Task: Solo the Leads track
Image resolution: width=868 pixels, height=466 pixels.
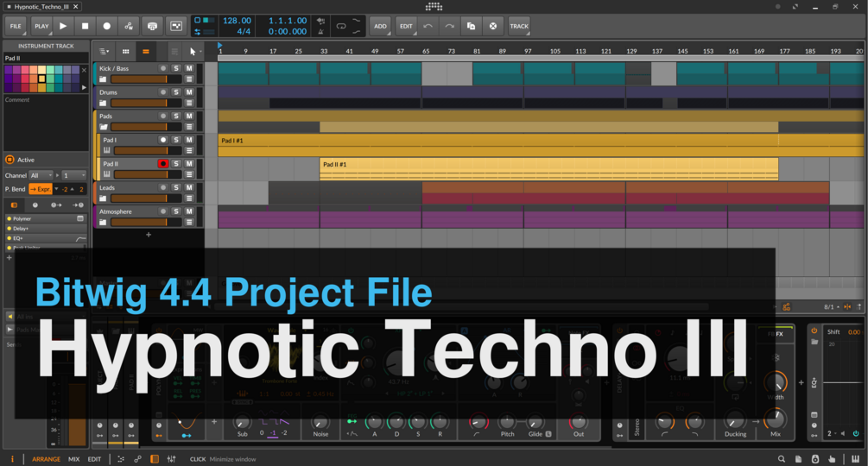Action: point(176,187)
